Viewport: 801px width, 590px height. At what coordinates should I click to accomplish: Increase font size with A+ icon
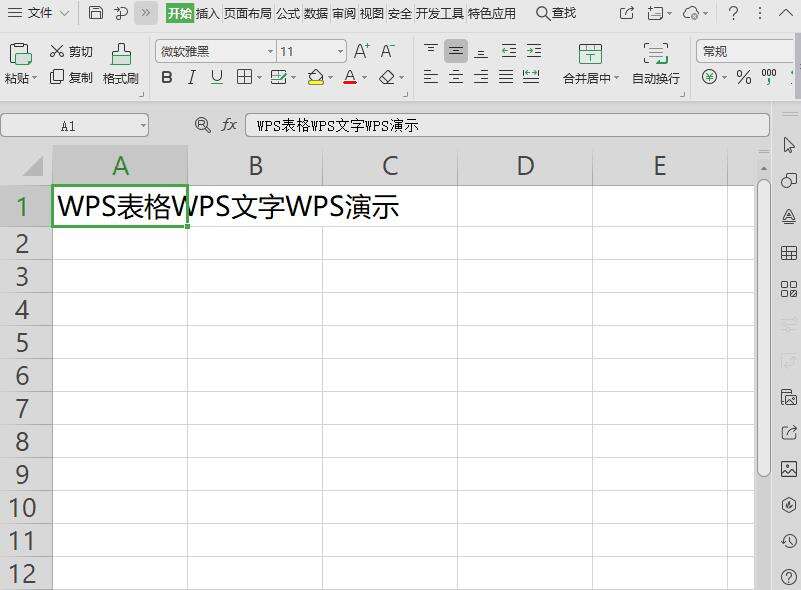361,51
